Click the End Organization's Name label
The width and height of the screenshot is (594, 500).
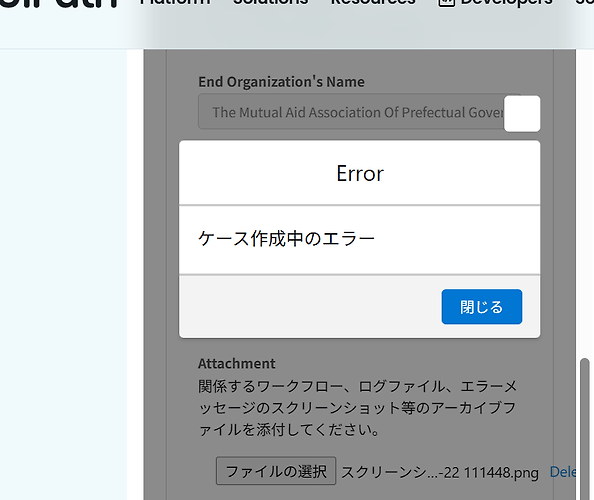pos(281,82)
